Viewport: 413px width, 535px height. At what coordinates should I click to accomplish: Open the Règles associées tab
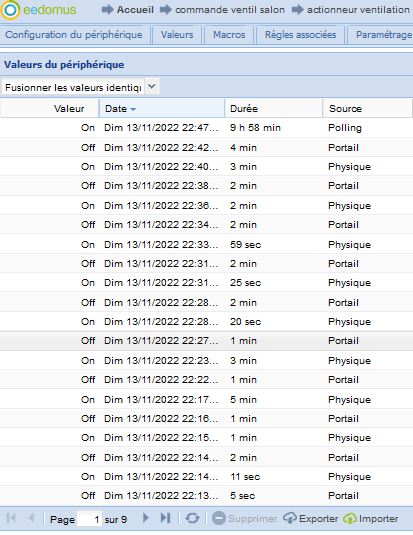[300, 34]
